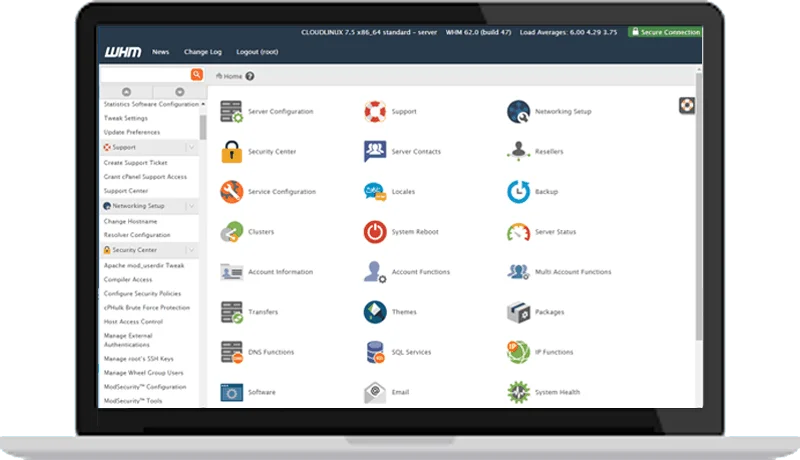Open the Clusters icon
The width and height of the screenshot is (800, 460).
[231, 232]
